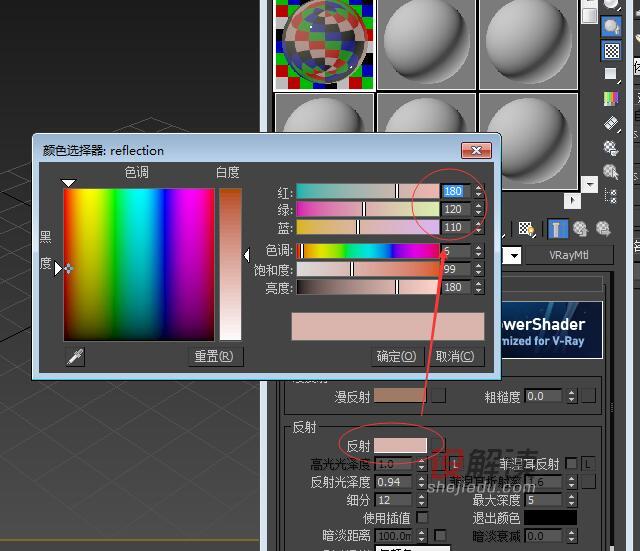Screen dimensions: 640x551
Task: Click the 最大深度 max depth field showing 5
Action: tap(544, 500)
